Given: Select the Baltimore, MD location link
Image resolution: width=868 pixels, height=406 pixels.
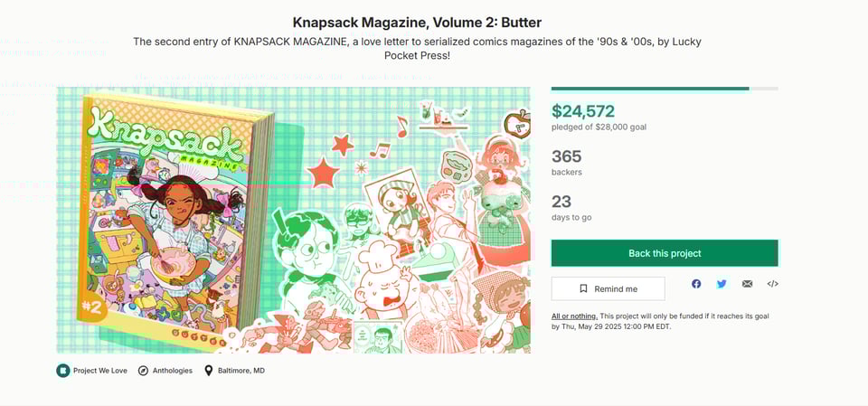Looking at the screenshot, I should (x=241, y=371).
